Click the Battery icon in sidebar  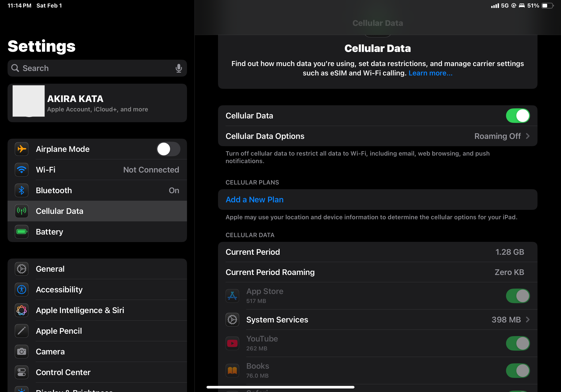[x=22, y=231]
